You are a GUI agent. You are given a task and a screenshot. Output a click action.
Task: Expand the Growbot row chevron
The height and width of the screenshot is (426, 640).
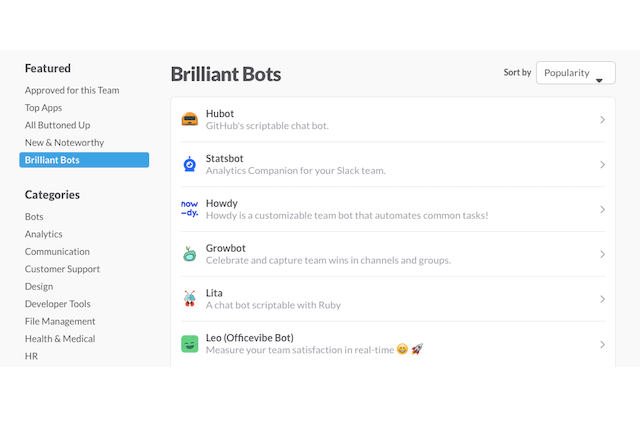[x=602, y=254]
